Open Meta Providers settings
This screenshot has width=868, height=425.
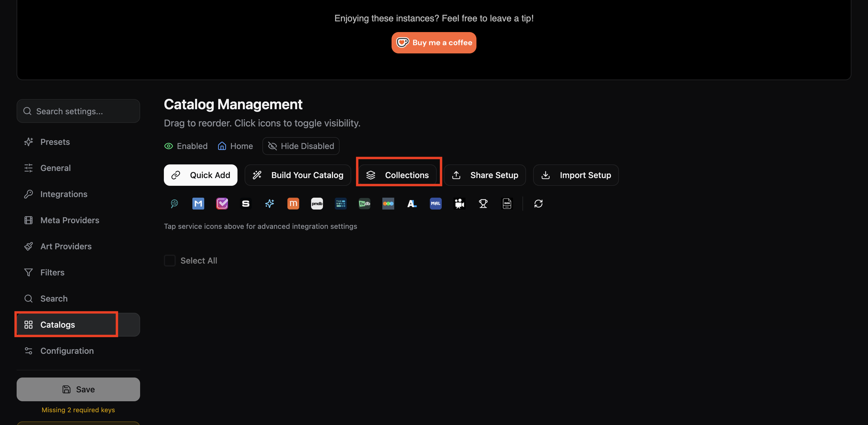point(78,220)
